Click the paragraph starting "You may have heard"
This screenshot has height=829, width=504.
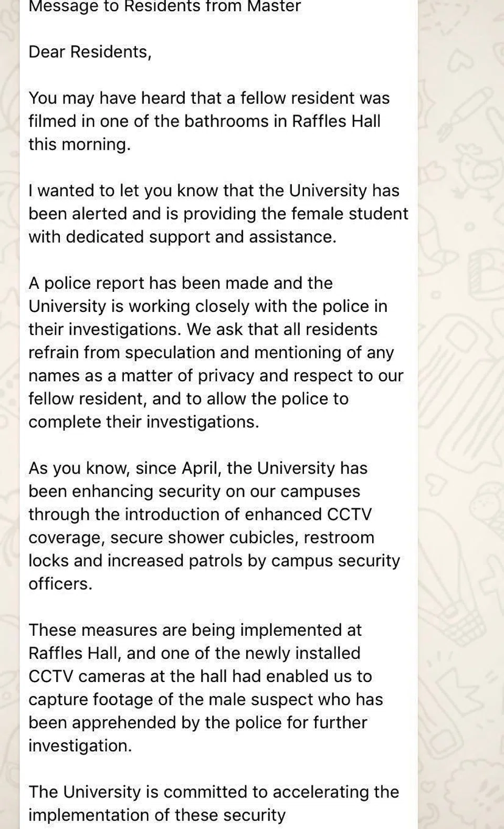(209, 98)
